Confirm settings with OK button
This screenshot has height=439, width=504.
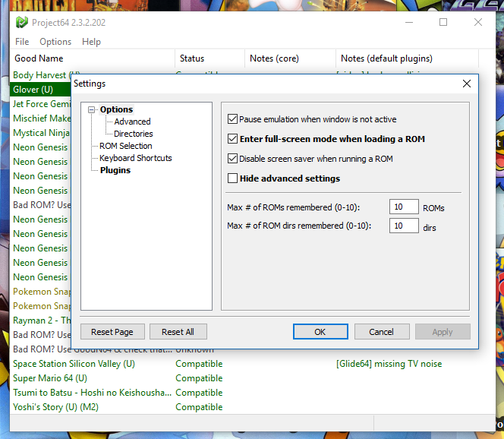click(x=320, y=332)
